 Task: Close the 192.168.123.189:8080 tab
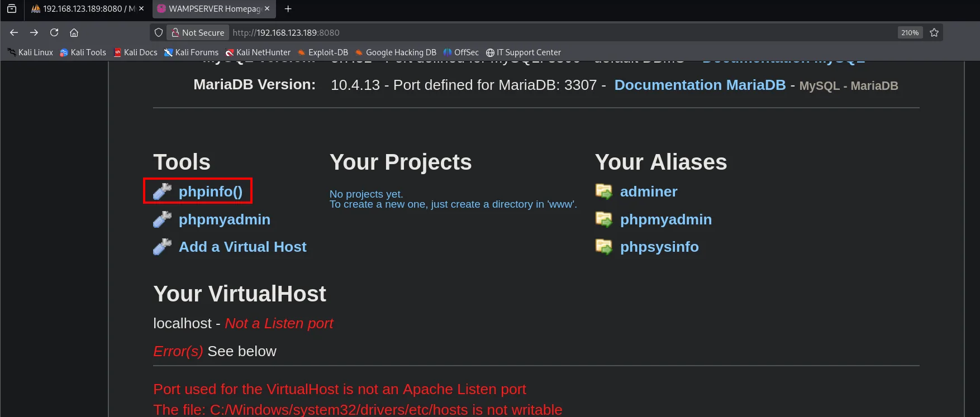point(141,9)
